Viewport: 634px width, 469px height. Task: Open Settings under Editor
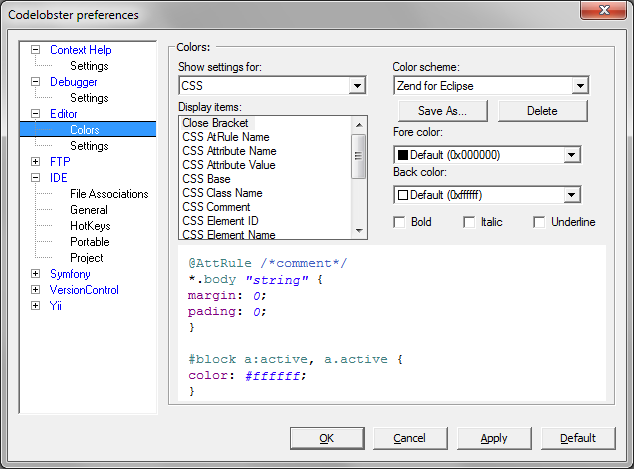click(89, 146)
